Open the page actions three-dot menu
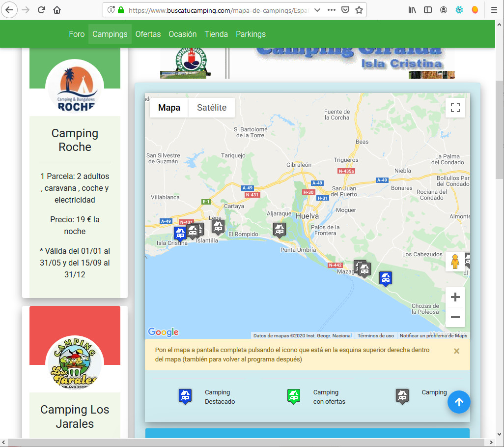 (x=332, y=10)
